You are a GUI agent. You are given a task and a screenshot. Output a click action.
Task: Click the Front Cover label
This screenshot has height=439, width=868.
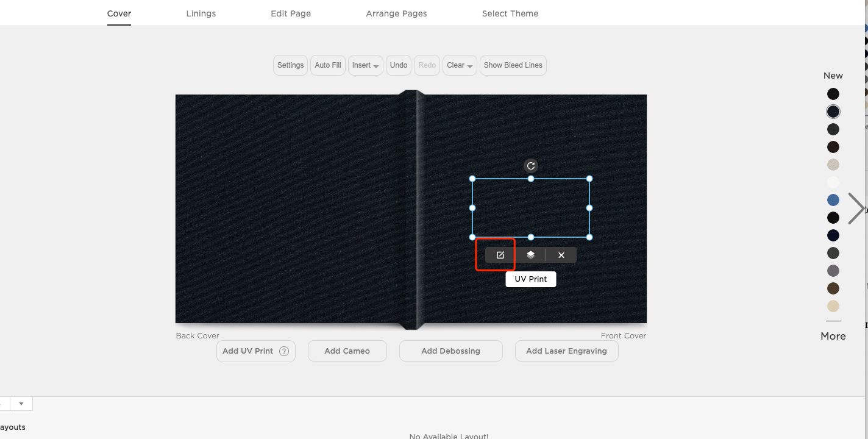click(x=624, y=336)
